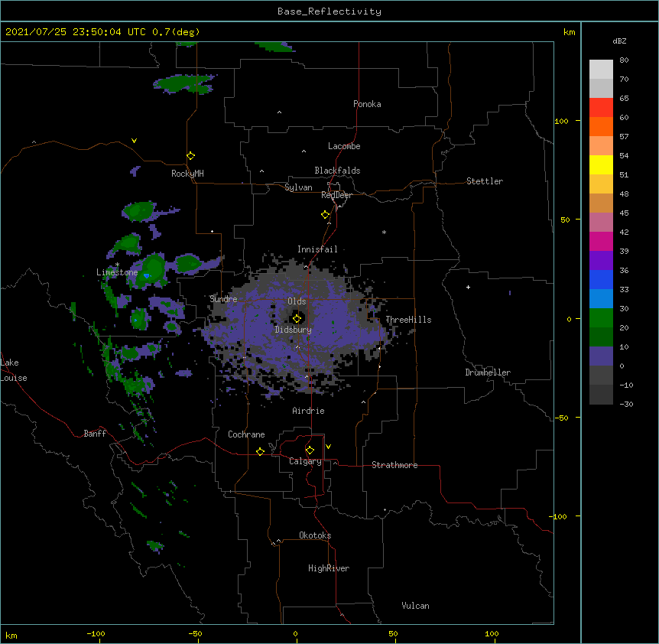Click the Lake Louise map label

coord(12,370)
